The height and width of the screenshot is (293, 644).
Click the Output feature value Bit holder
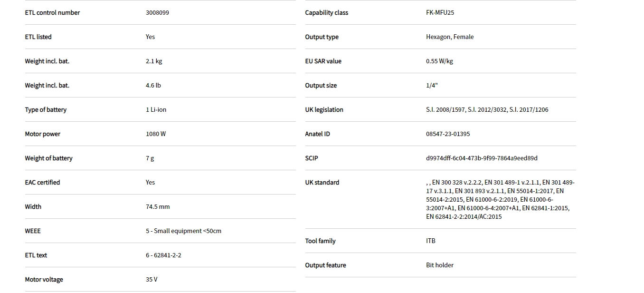click(x=440, y=265)
